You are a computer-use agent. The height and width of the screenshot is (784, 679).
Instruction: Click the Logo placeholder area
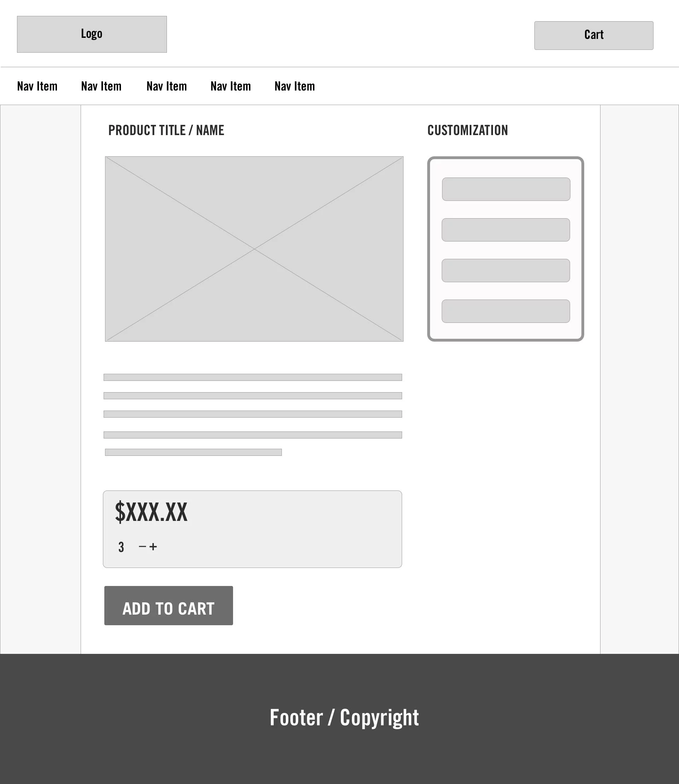[x=91, y=34]
